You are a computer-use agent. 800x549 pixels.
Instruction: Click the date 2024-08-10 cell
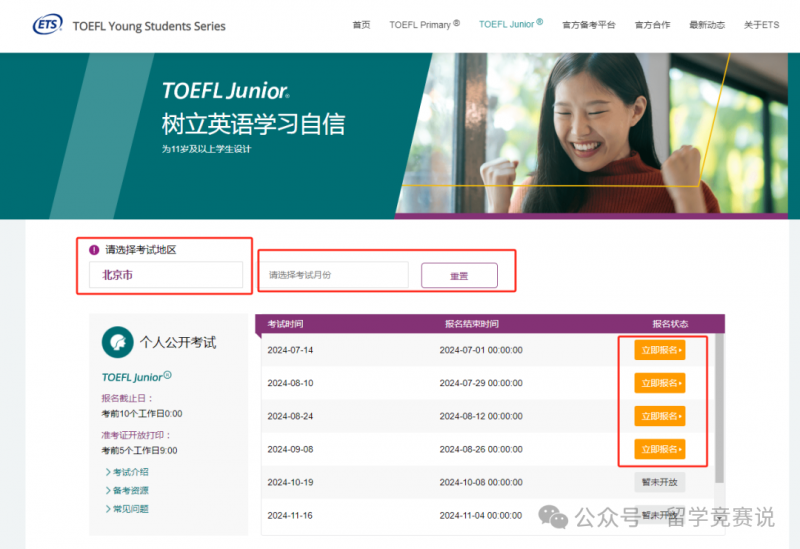[x=290, y=383]
